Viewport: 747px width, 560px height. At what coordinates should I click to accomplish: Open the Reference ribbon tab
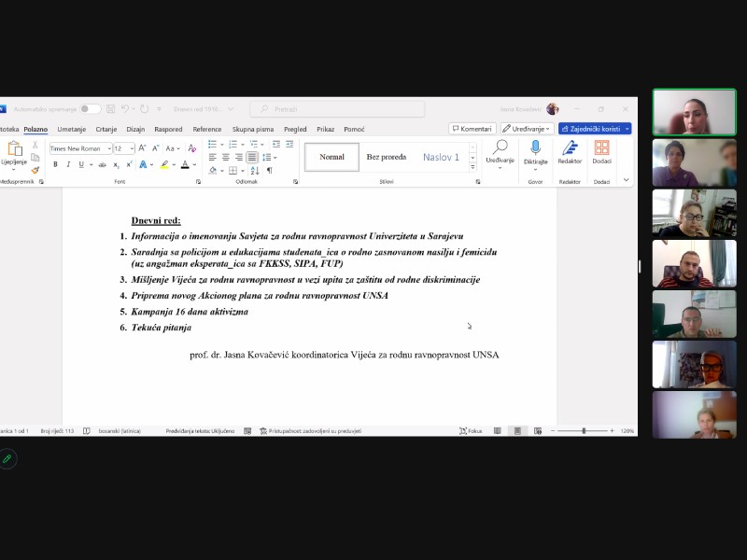pyautogui.click(x=206, y=129)
